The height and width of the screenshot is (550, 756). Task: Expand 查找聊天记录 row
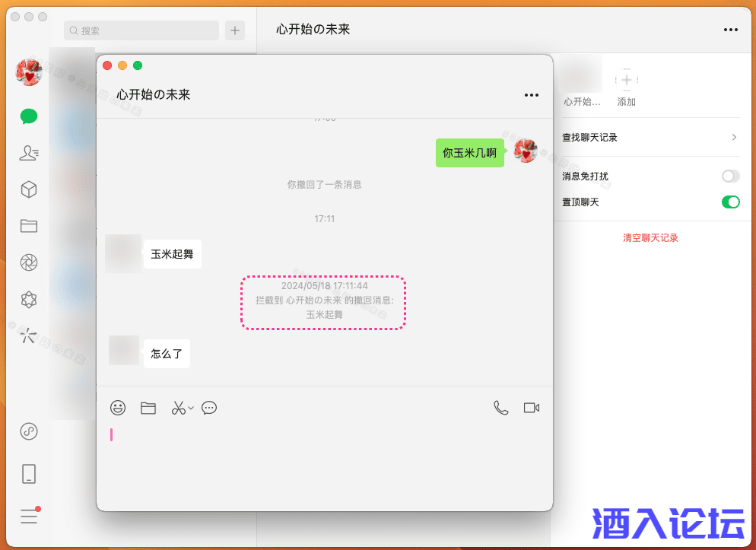coord(650,138)
